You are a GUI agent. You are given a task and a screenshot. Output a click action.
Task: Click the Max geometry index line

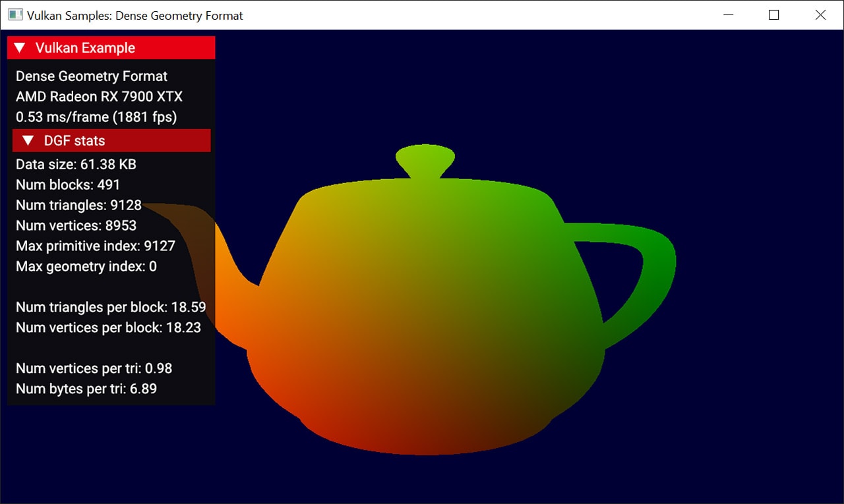tap(86, 267)
